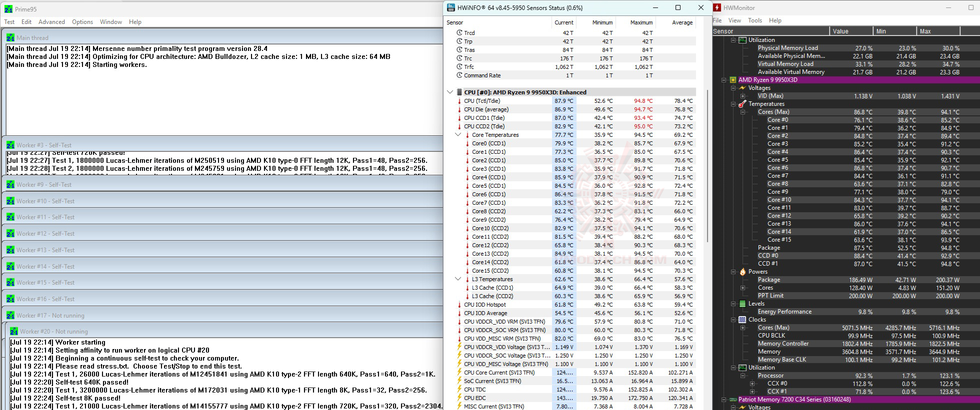Screen dimensions: 980x410
Task: Click the Worker #10 Self-Test window icon
Action: 10,201
